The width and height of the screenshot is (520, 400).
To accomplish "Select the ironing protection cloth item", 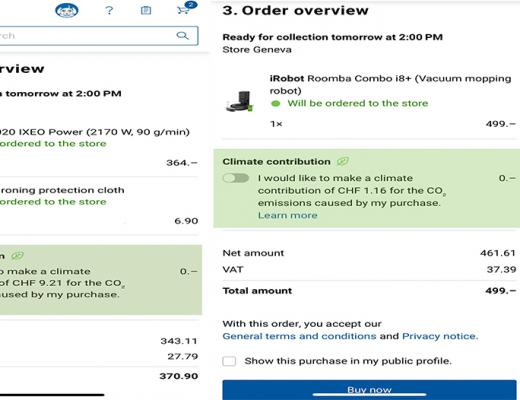I will coord(62,190).
